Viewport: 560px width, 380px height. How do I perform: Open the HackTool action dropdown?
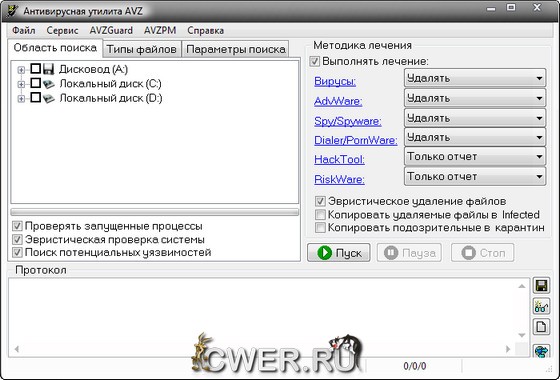475,157
